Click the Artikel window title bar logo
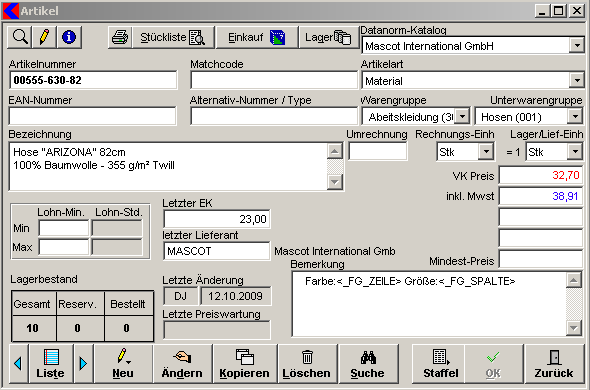The image size is (590, 390). [11, 11]
